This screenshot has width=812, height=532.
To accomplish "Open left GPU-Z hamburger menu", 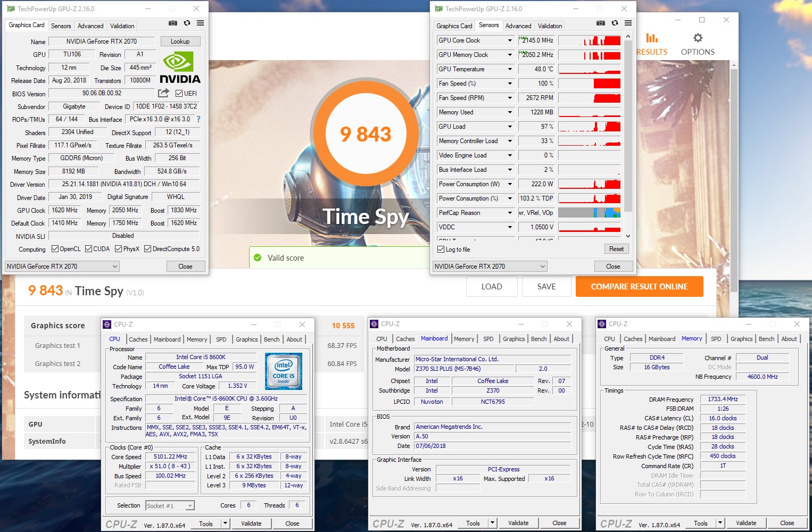I will tap(200, 23).
